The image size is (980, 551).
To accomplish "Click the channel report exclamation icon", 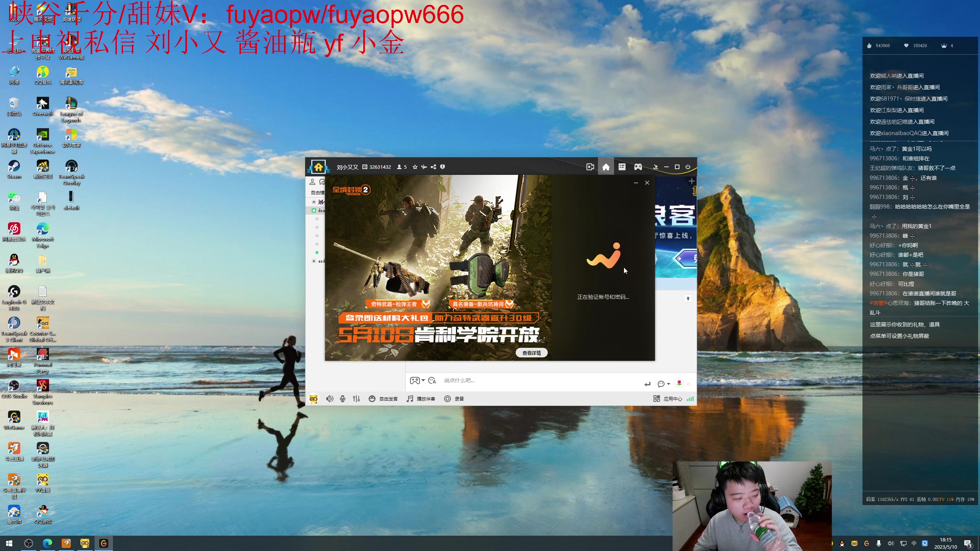I will pos(443,167).
